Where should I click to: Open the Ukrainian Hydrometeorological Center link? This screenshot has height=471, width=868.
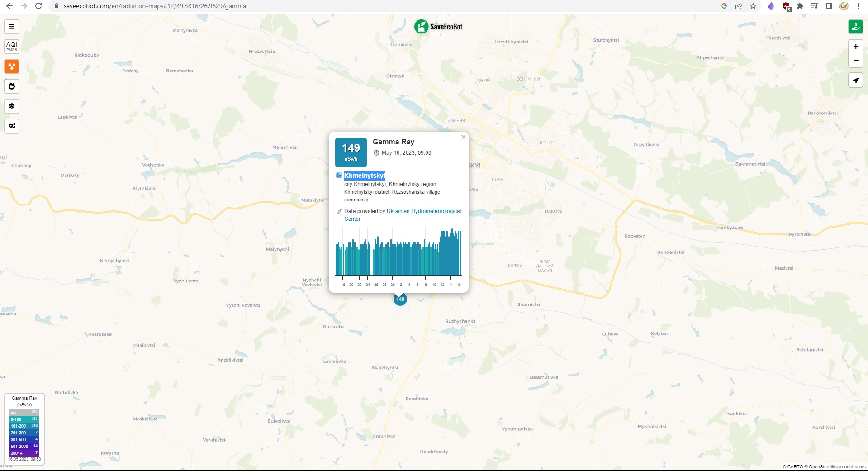click(403, 215)
